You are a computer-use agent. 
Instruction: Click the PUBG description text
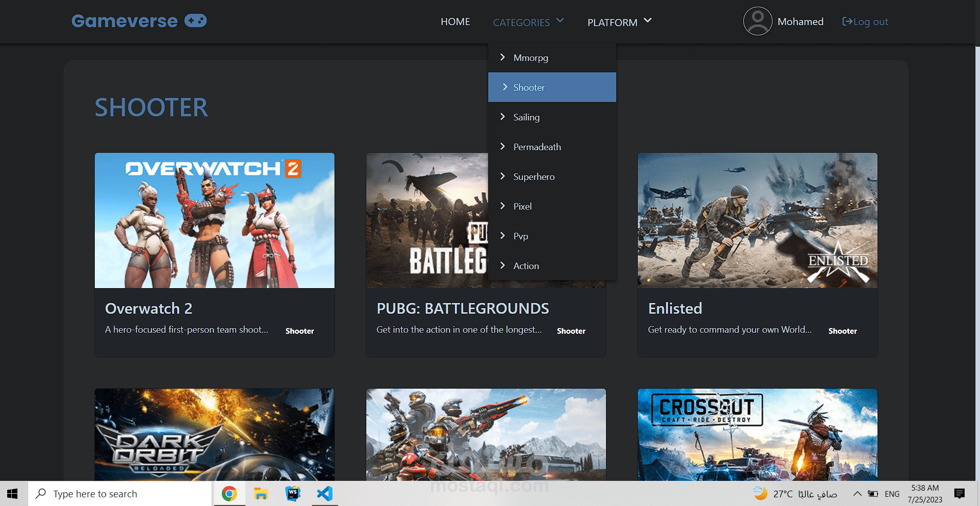[x=459, y=330]
